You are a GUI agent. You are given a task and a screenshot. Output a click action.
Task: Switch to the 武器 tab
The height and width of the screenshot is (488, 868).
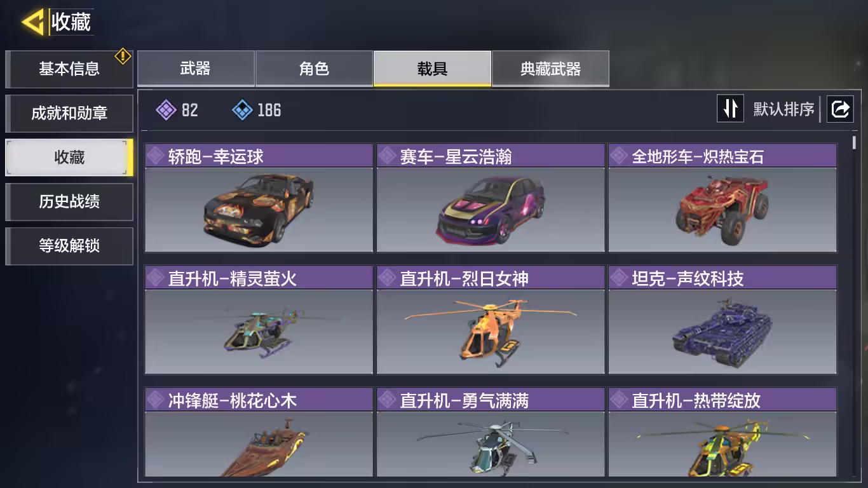(196, 69)
